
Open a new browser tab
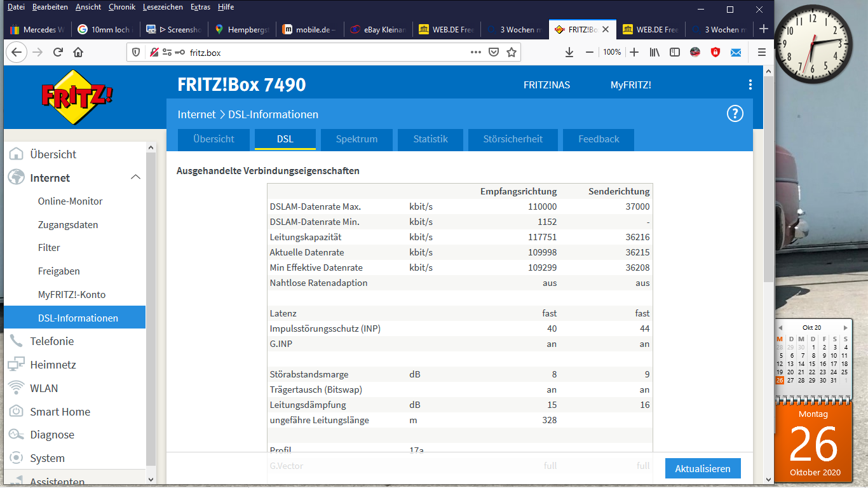click(764, 29)
